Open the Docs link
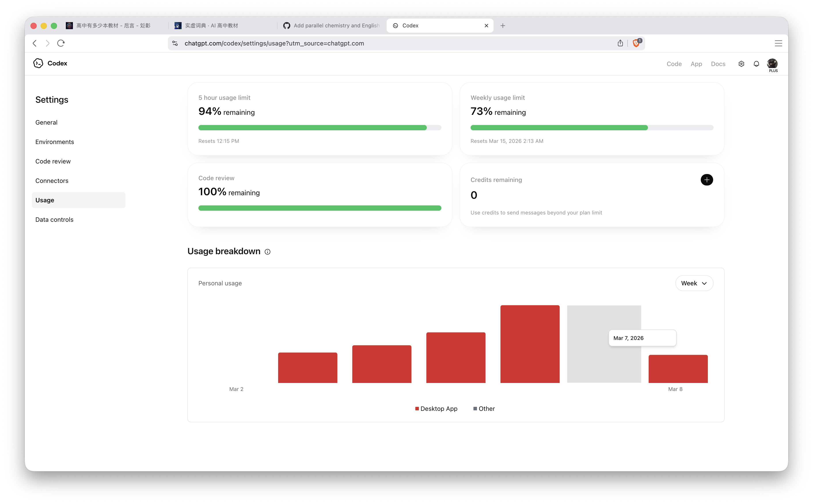This screenshot has width=813, height=504. 718,64
